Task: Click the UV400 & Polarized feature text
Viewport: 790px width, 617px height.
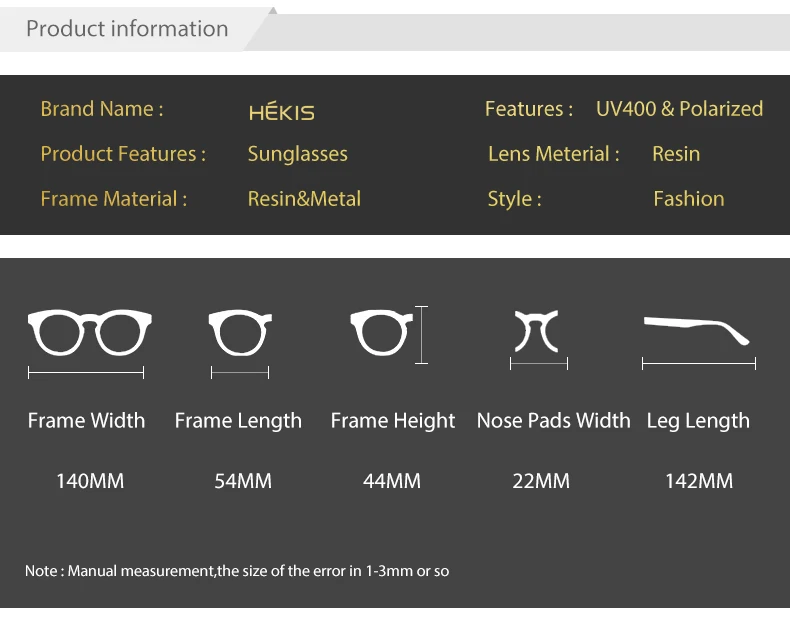Action: point(680,109)
